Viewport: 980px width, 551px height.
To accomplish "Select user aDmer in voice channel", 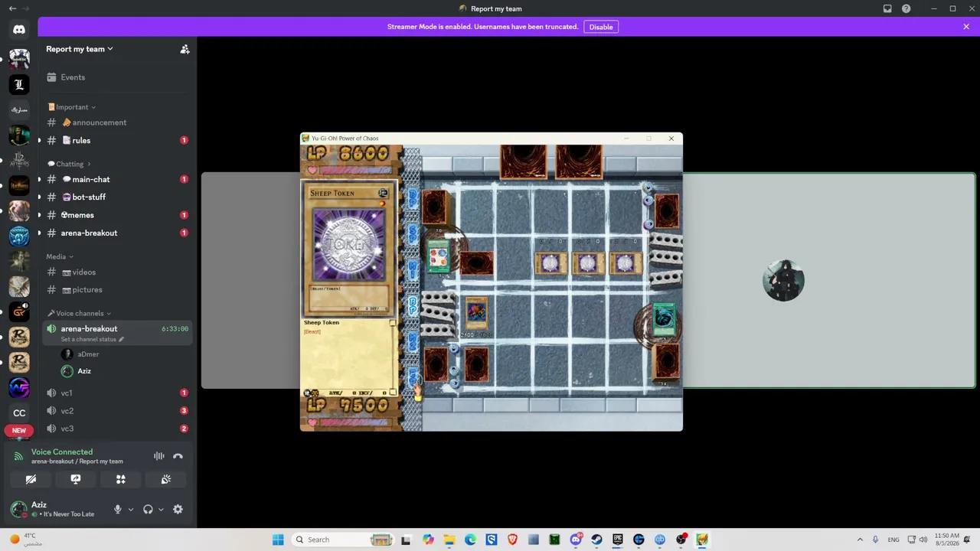I will 125,354.
